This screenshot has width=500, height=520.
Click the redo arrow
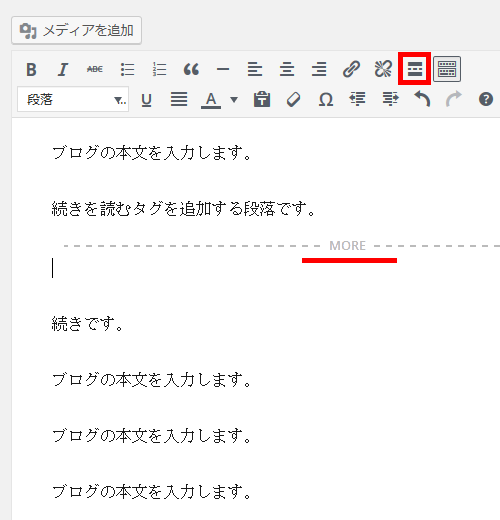pyautogui.click(x=454, y=99)
